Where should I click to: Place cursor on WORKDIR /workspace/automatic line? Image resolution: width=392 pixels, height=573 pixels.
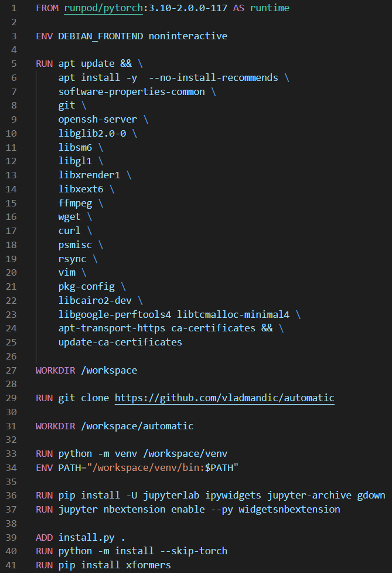(115, 426)
